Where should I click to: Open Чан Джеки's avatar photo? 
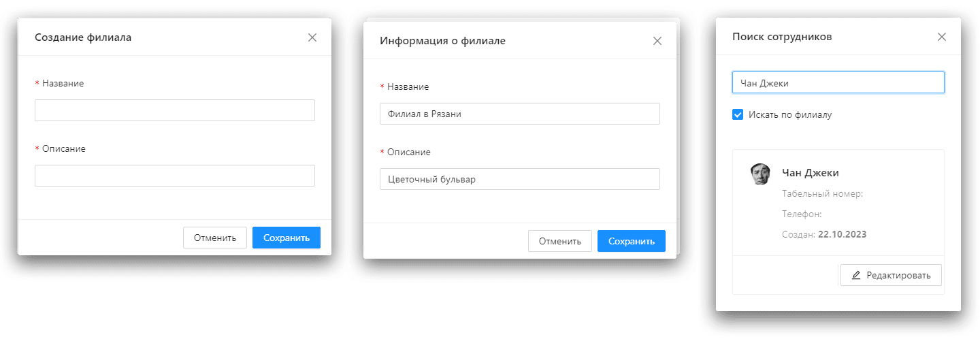[760, 174]
